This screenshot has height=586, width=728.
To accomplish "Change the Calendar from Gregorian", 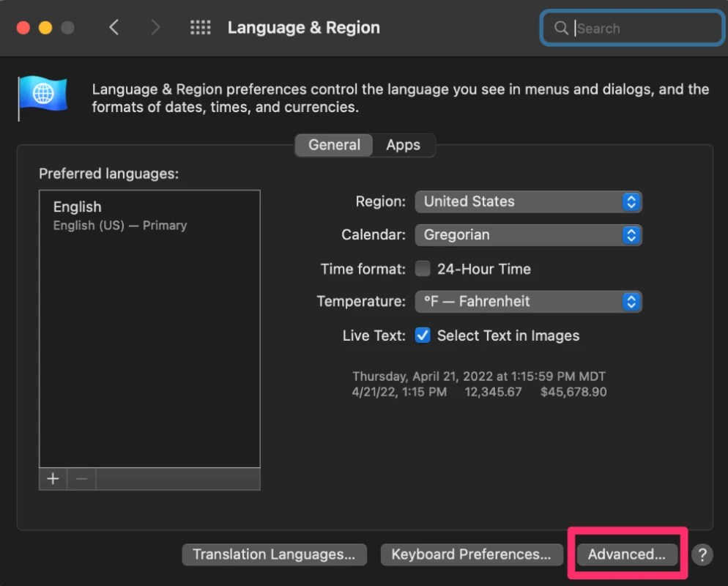I will tap(528, 234).
